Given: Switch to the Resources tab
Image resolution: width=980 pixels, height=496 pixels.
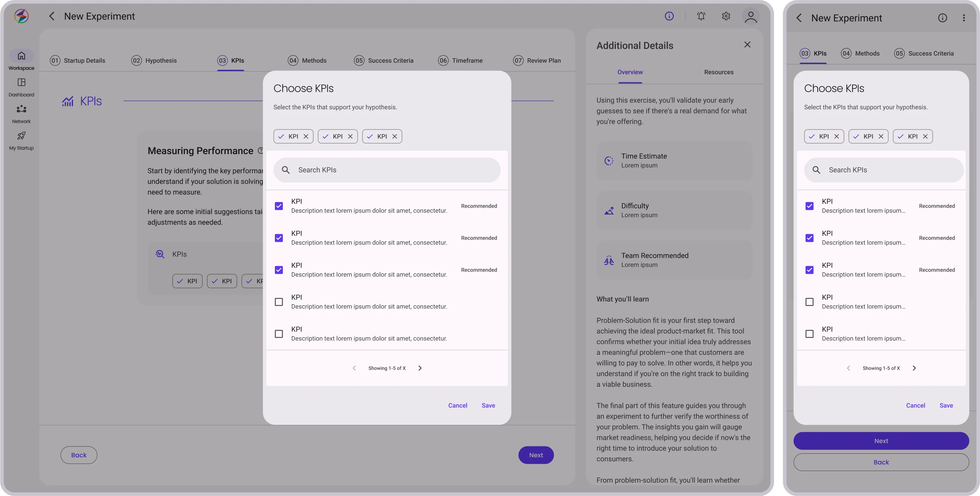Looking at the screenshot, I should point(719,72).
